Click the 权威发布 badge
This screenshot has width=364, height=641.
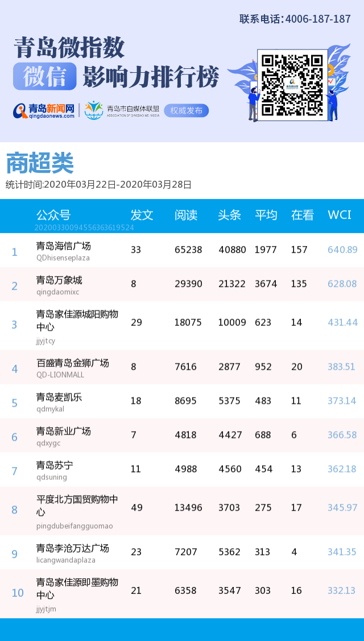[186, 110]
